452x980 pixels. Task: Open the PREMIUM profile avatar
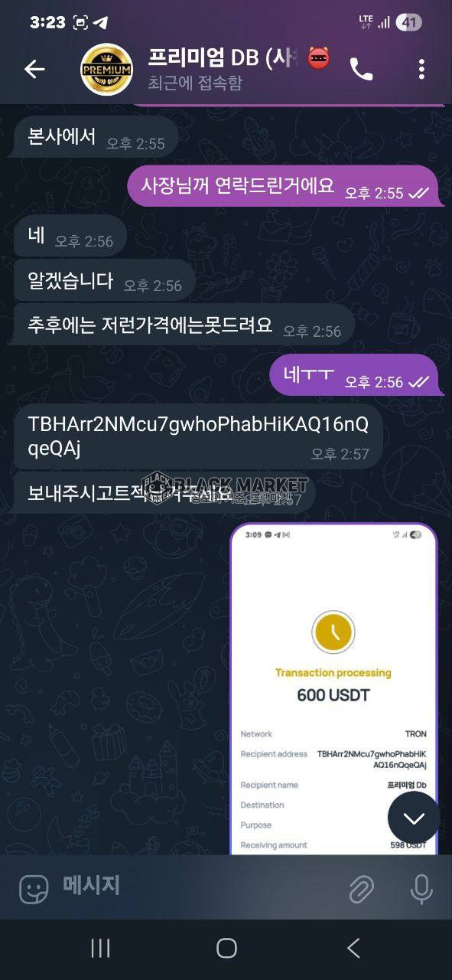106,69
